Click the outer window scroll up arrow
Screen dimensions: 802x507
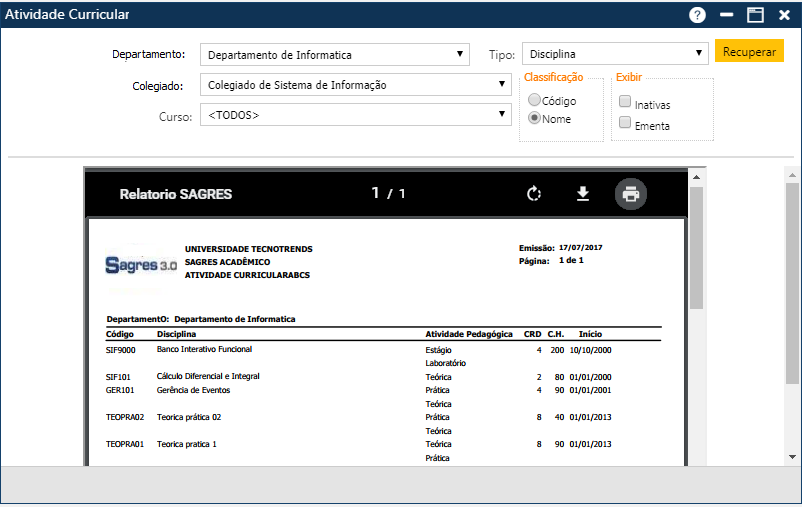(x=792, y=175)
